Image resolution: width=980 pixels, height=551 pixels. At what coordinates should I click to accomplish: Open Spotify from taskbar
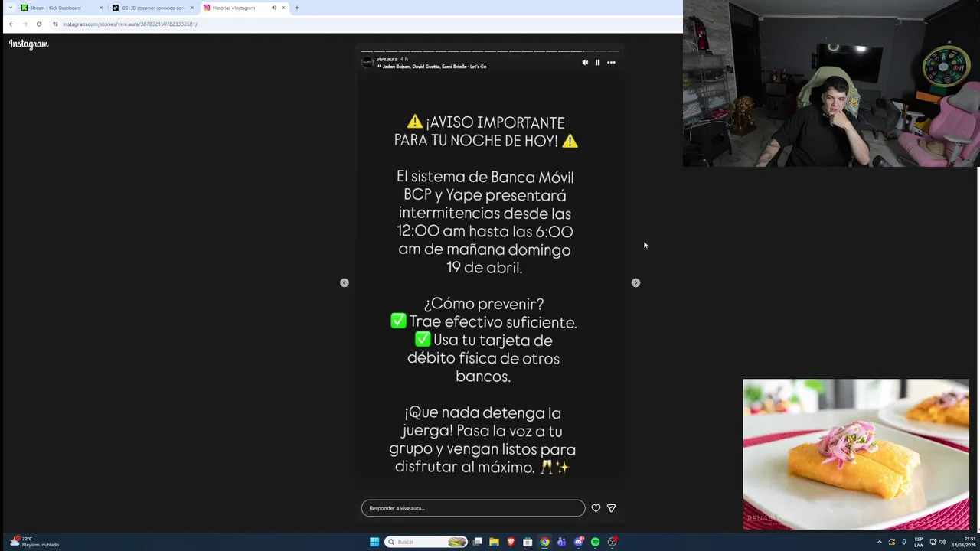click(x=595, y=542)
